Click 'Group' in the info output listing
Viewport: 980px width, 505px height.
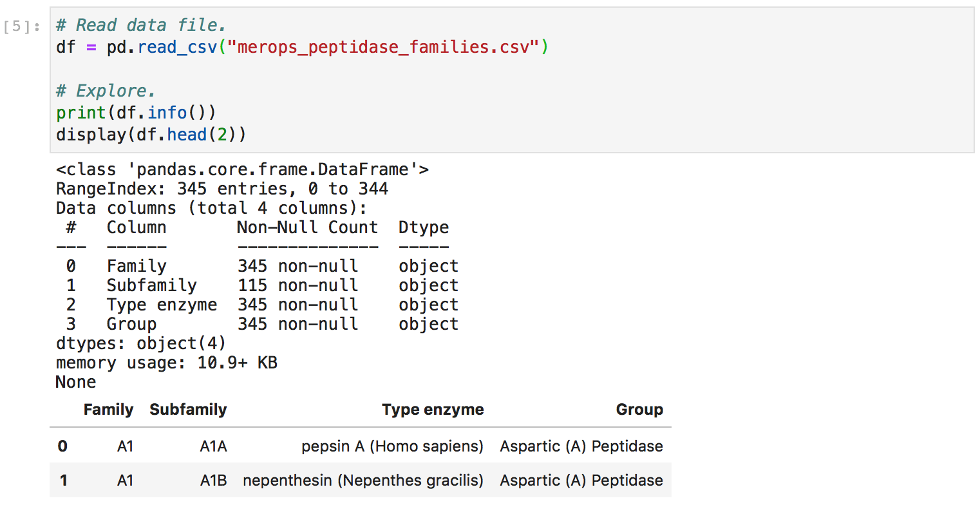tap(131, 325)
